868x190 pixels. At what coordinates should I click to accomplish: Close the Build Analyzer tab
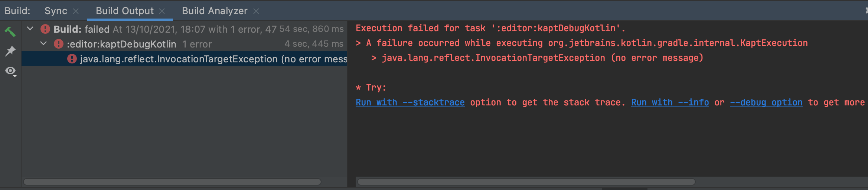(256, 11)
